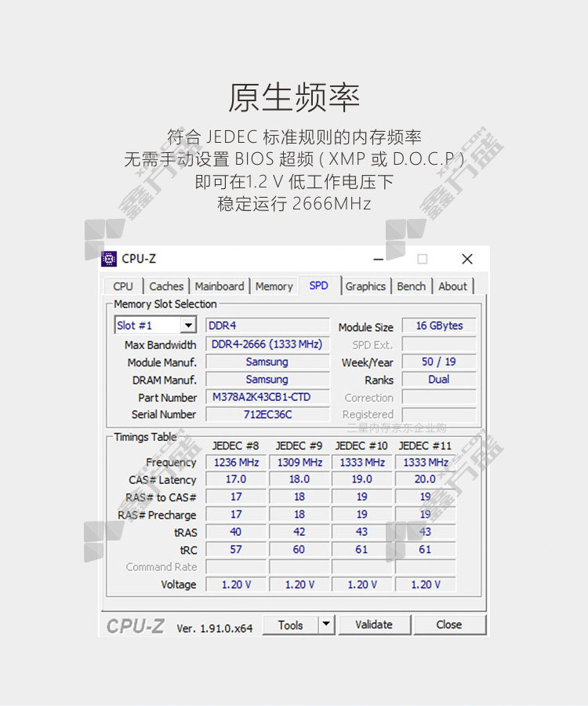Minimize the CPU-Z window
588x706 pixels.
click(x=379, y=260)
